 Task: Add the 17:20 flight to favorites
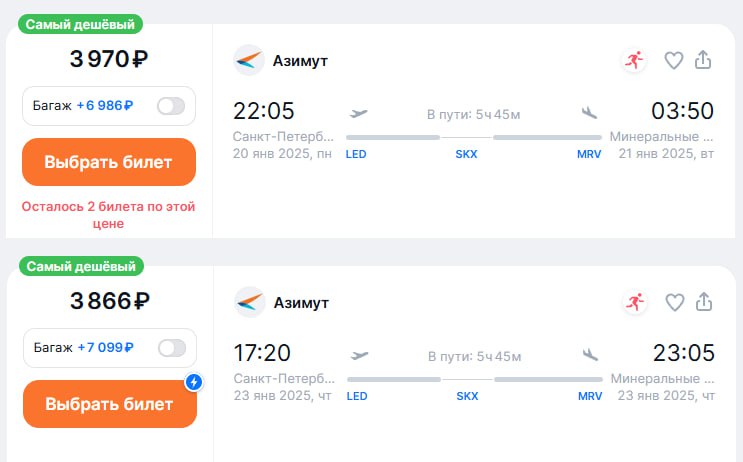coord(674,302)
